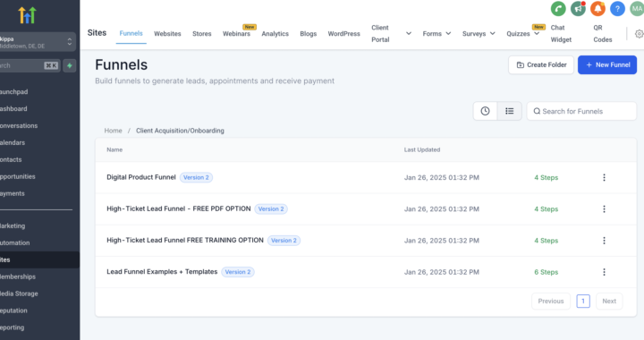Open the Webinars tab

click(236, 34)
